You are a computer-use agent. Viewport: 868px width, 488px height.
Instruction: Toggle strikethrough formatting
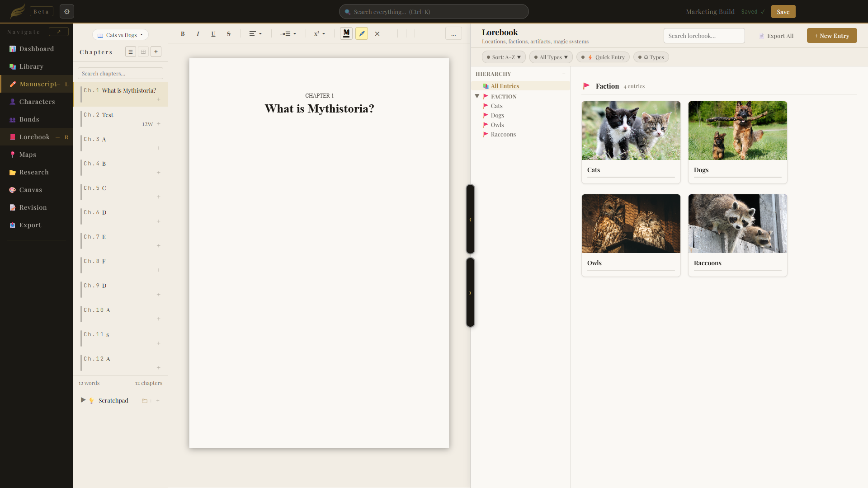229,34
